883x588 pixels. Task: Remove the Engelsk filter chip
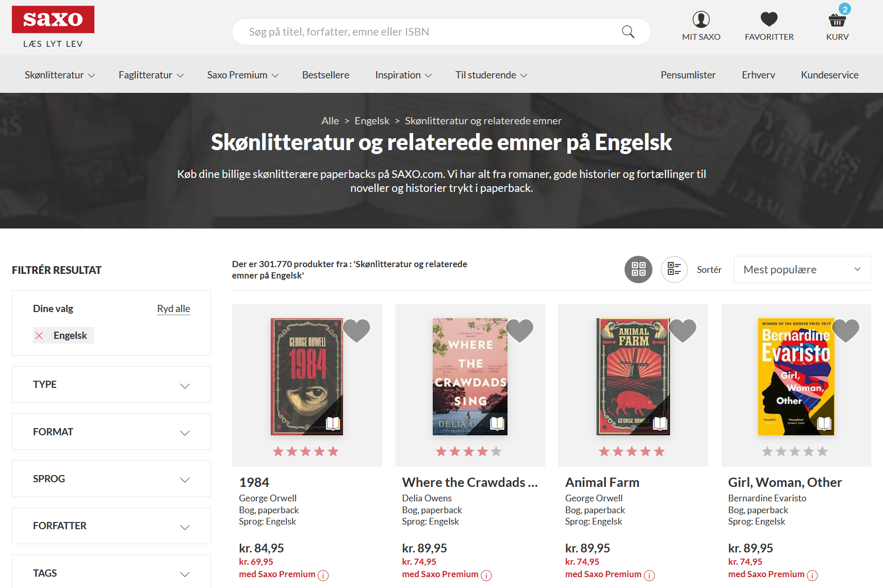[39, 336]
